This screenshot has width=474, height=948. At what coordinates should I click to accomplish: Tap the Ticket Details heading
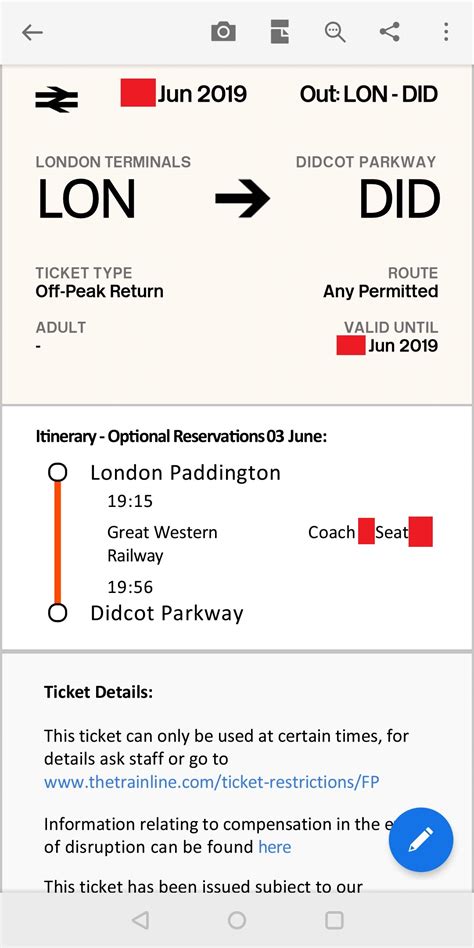click(99, 692)
